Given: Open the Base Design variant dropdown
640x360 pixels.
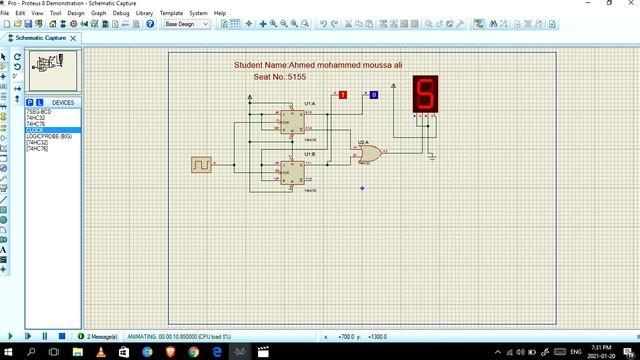Looking at the screenshot, I should (187, 24).
